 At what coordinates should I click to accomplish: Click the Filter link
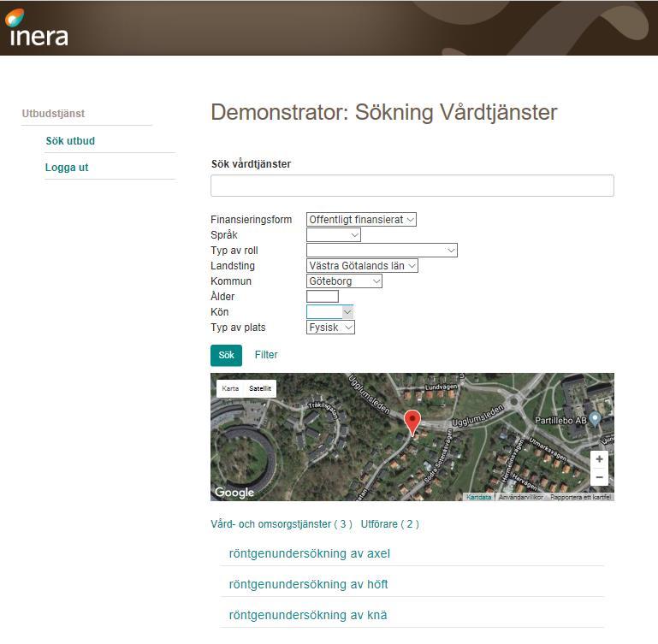266,355
